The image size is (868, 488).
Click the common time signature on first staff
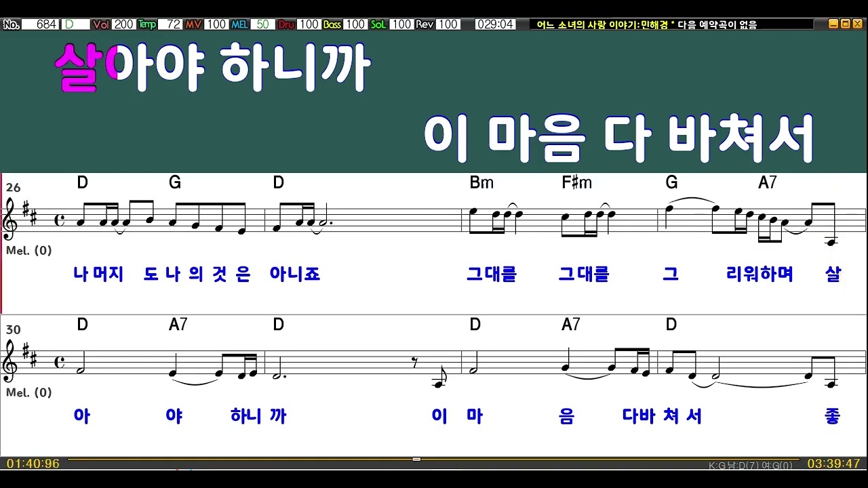click(x=60, y=220)
